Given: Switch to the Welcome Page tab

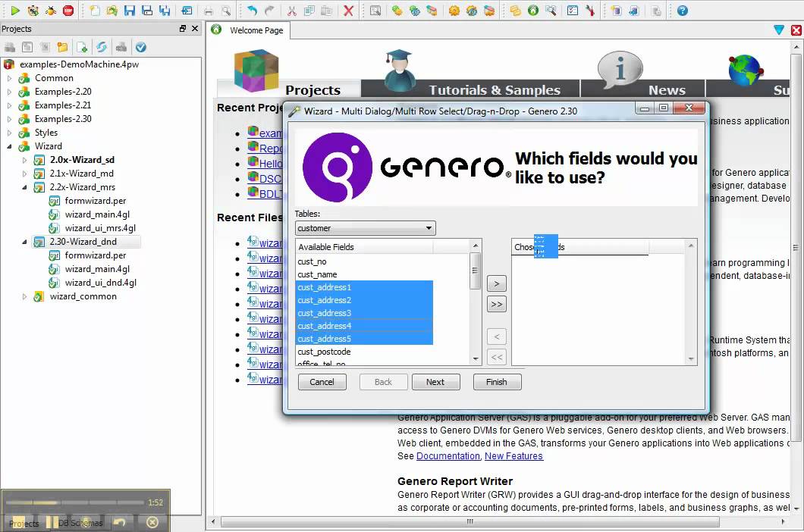Looking at the screenshot, I should (248, 30).
